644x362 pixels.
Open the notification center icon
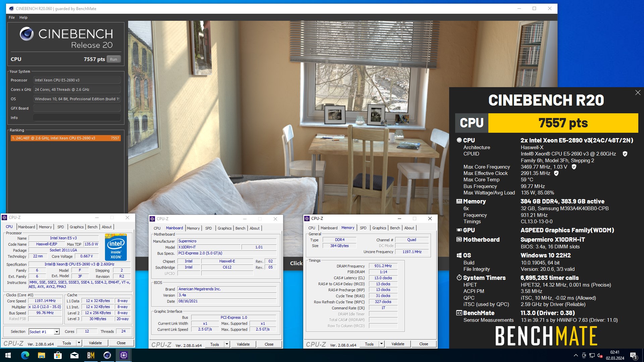click(633, 355)
